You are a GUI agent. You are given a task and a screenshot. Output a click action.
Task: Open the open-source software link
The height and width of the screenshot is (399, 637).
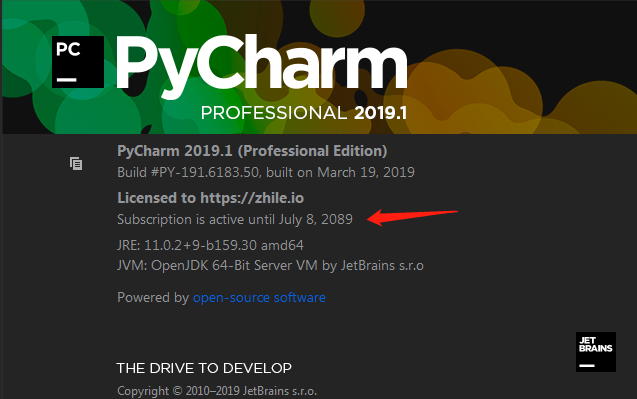[259, 297]
